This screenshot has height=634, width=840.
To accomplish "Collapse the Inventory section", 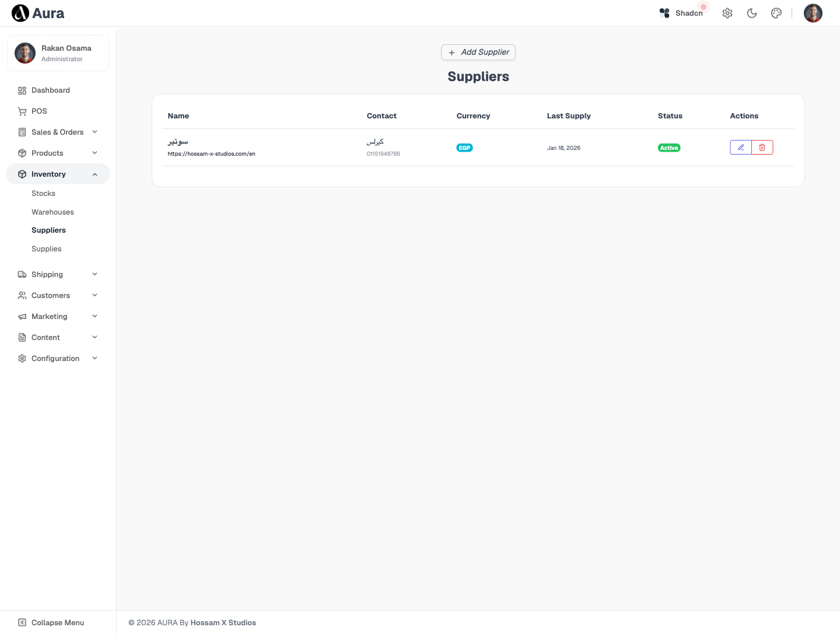I will tap(58, 174).
